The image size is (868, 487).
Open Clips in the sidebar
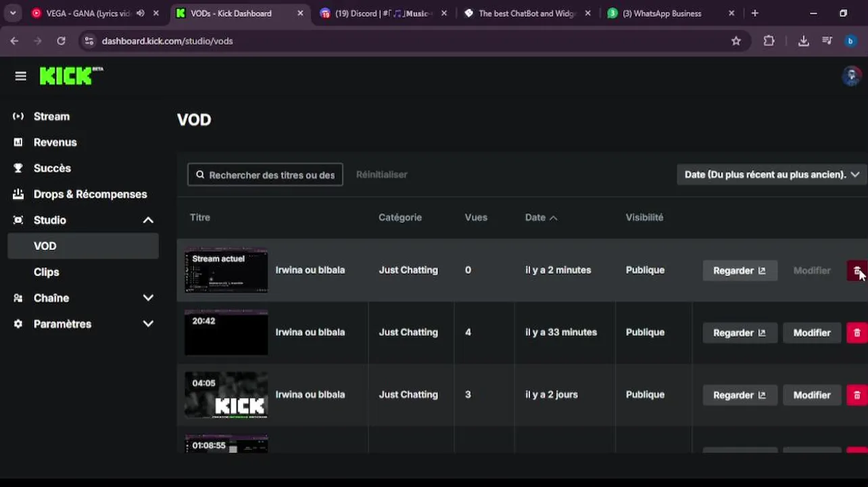47,272
